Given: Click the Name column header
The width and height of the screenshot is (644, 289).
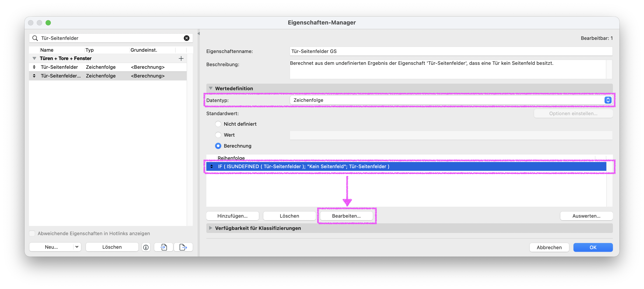Looking at the screenshot, I should 62,50.
